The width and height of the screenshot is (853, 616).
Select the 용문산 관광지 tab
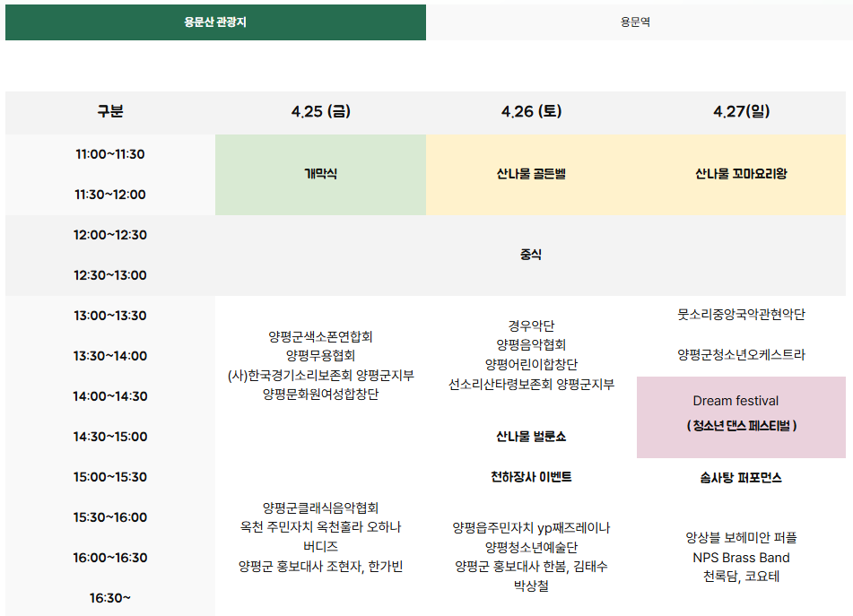point(216,22)
